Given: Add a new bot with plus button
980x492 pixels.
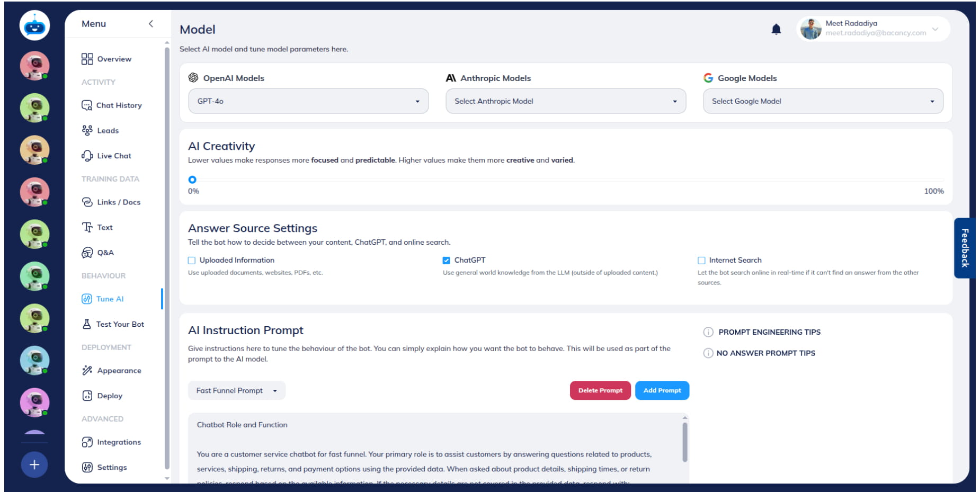Looking at the screenshot, I should pyautogui.click(x=34, y=464).
